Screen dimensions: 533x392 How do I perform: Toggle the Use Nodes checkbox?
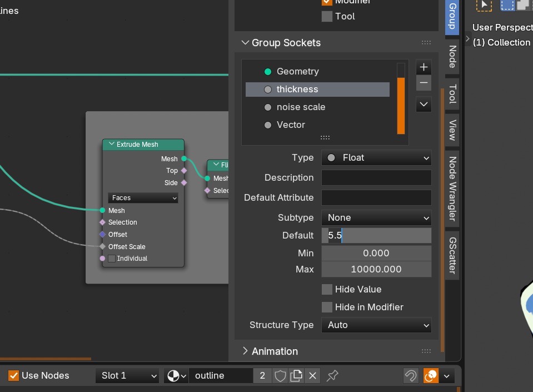(x=13, y=376)
